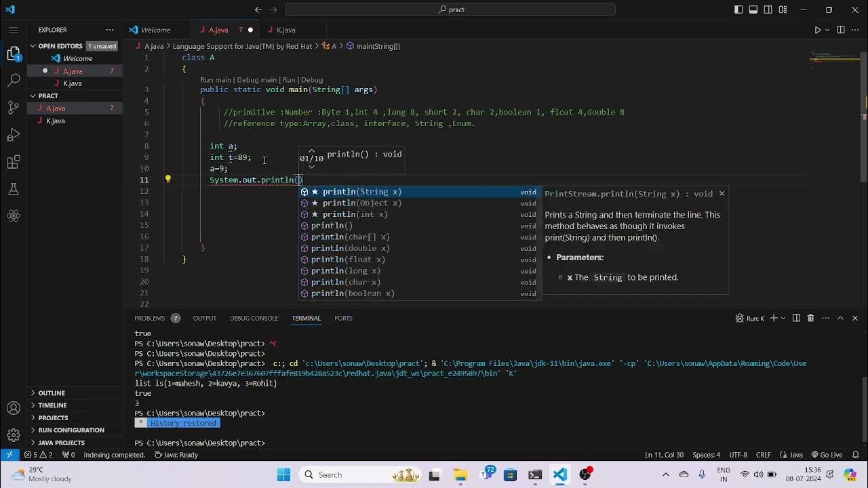Open the Source Control view
Viewport: 868px width, 488px height.
click(x=14, y=108)
